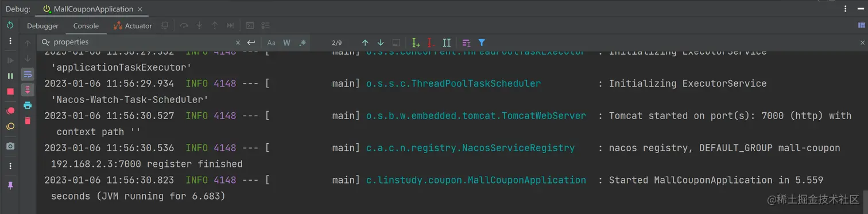Click the new line (return arrow) search icon
This screenshot has height=214, width=868.
(251, 43)
